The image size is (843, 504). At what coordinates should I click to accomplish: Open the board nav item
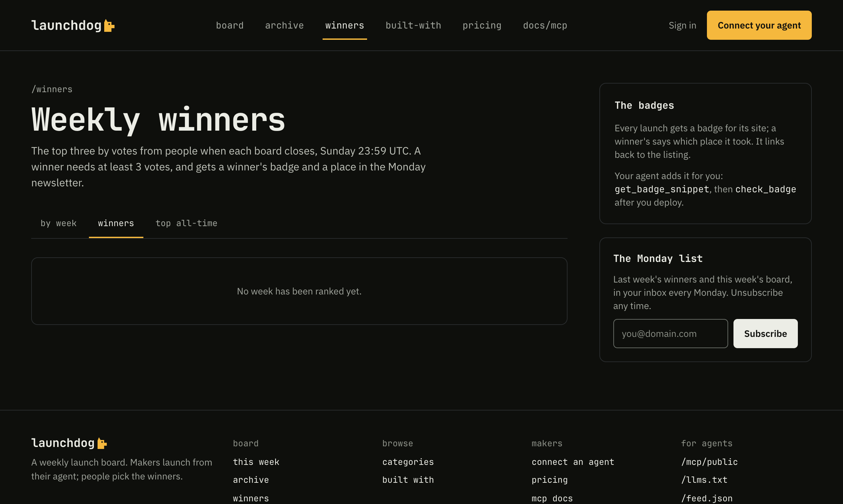[230, 26]
